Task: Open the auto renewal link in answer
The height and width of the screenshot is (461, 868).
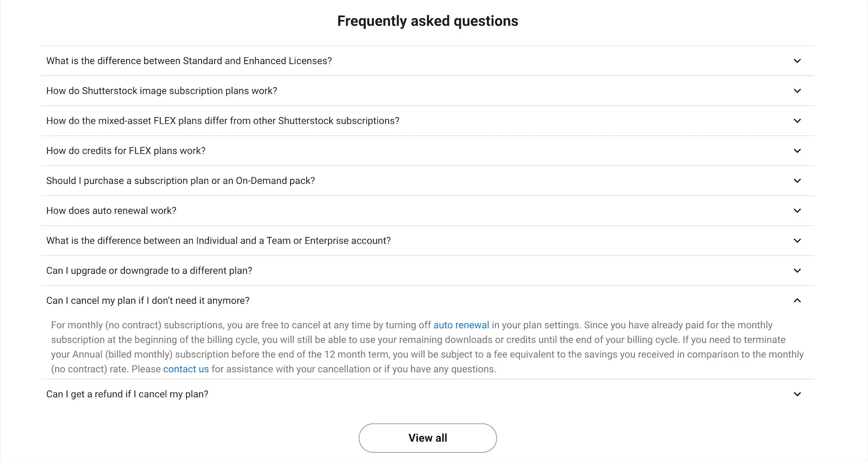Action: coord(461,325)
